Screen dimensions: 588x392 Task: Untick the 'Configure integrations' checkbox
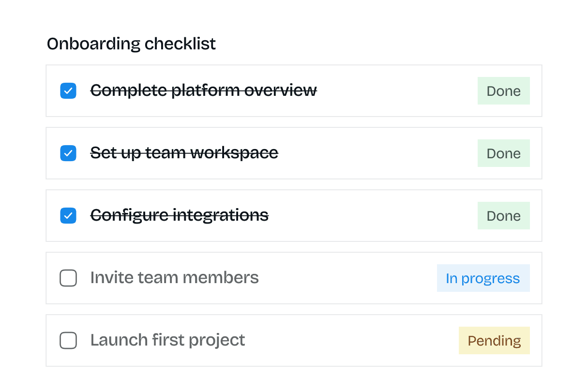click(68, 216)
